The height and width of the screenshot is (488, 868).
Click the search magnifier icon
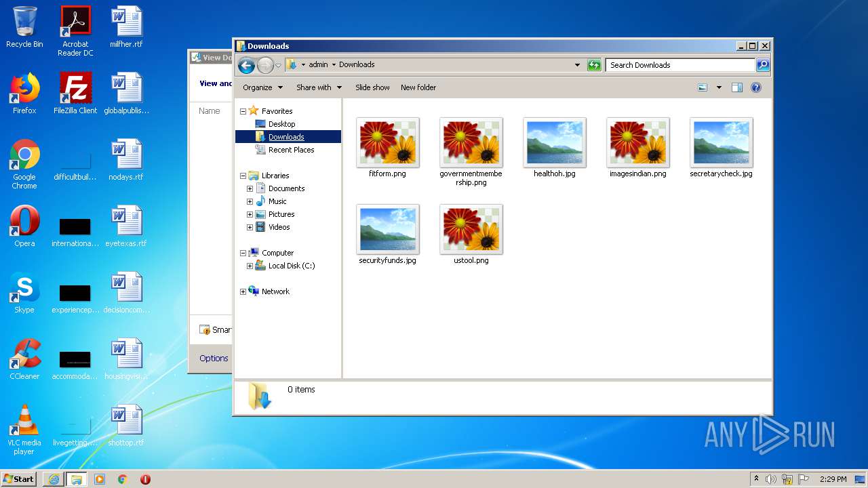pos(763,65)
